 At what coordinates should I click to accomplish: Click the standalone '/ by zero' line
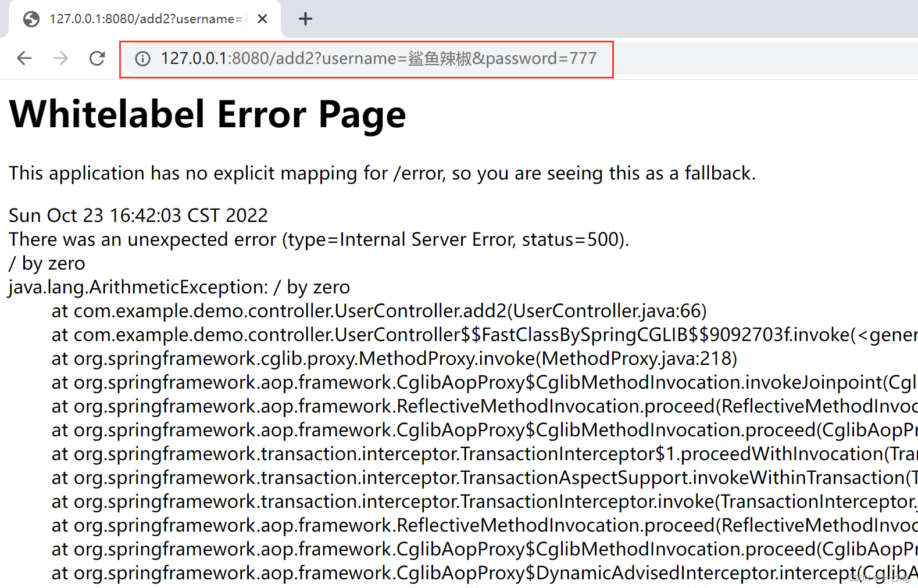(47, 263)
